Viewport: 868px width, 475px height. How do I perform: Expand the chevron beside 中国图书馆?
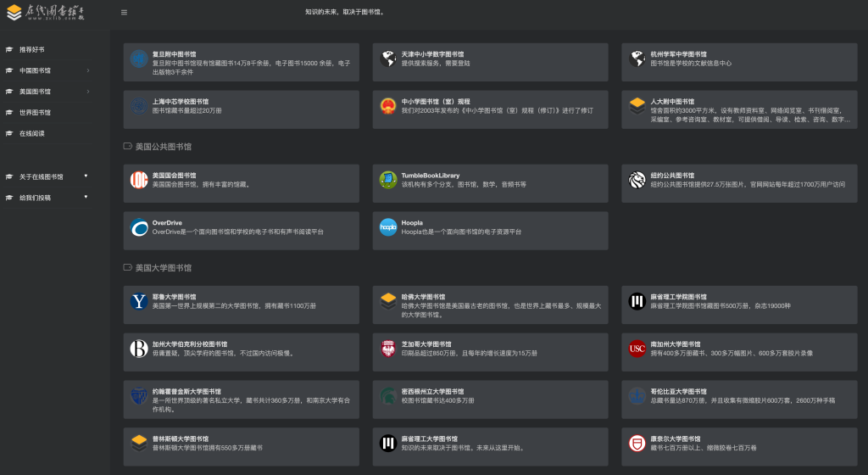(x=88, y=70)
